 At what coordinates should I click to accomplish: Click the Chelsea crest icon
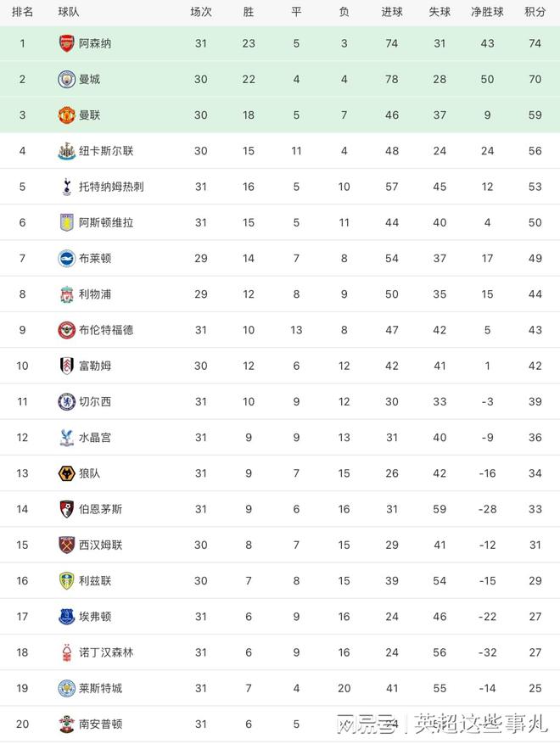(x=66, y=401)
